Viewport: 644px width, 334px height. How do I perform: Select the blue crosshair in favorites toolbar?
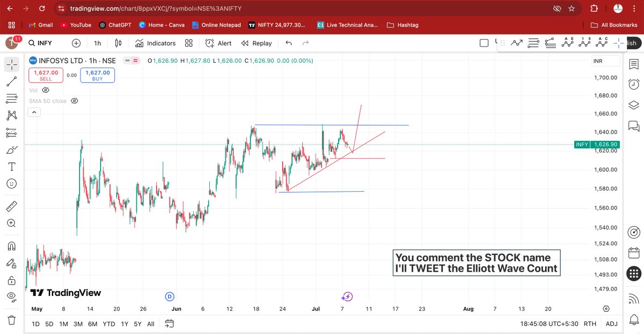[618, 42]
